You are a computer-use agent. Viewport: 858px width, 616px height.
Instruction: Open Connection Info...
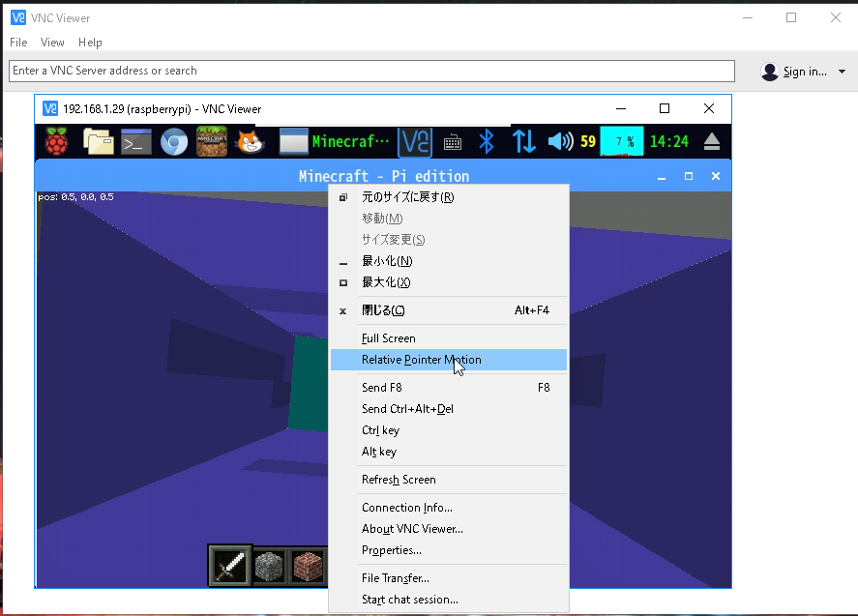[x=449, y=507]
